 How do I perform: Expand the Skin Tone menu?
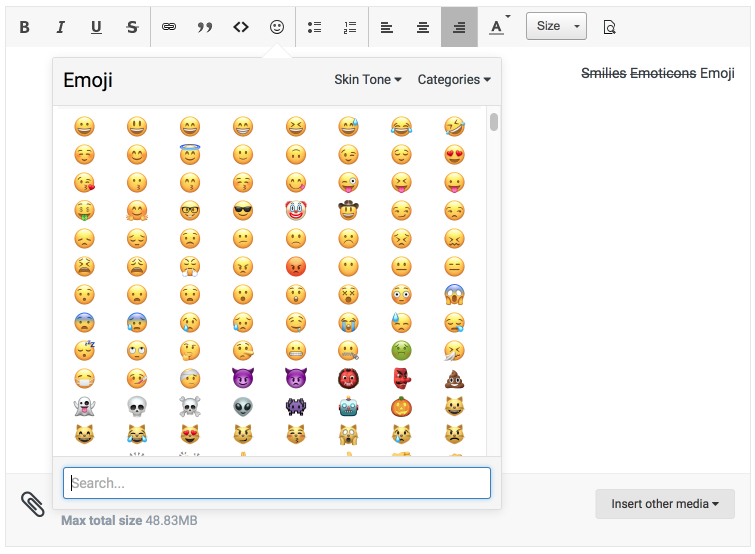point(368,79)
